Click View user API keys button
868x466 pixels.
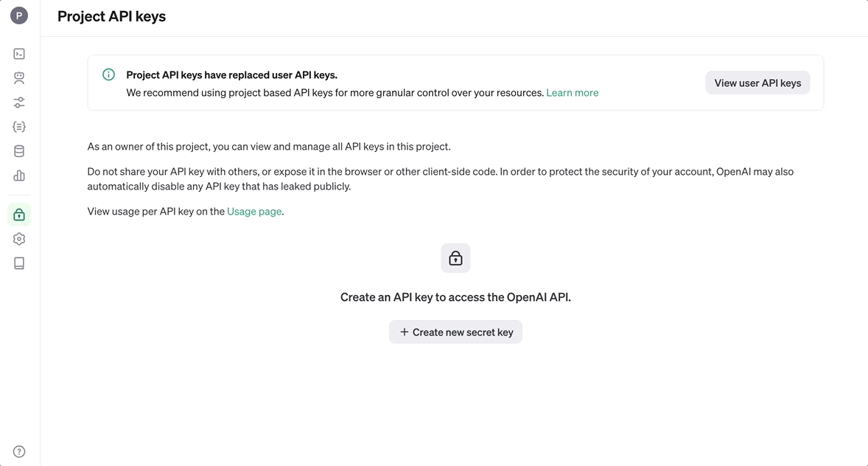(757, 83)
